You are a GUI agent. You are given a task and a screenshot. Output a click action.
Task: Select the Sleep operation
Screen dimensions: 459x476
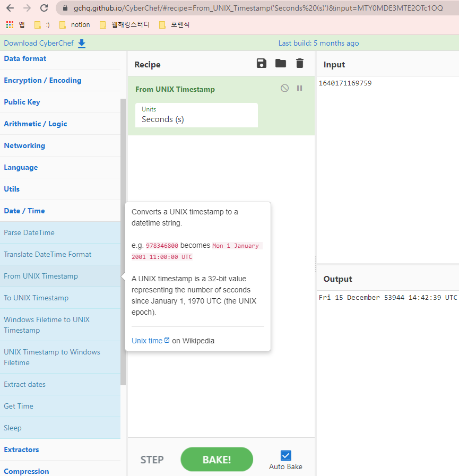pos(60,428)
